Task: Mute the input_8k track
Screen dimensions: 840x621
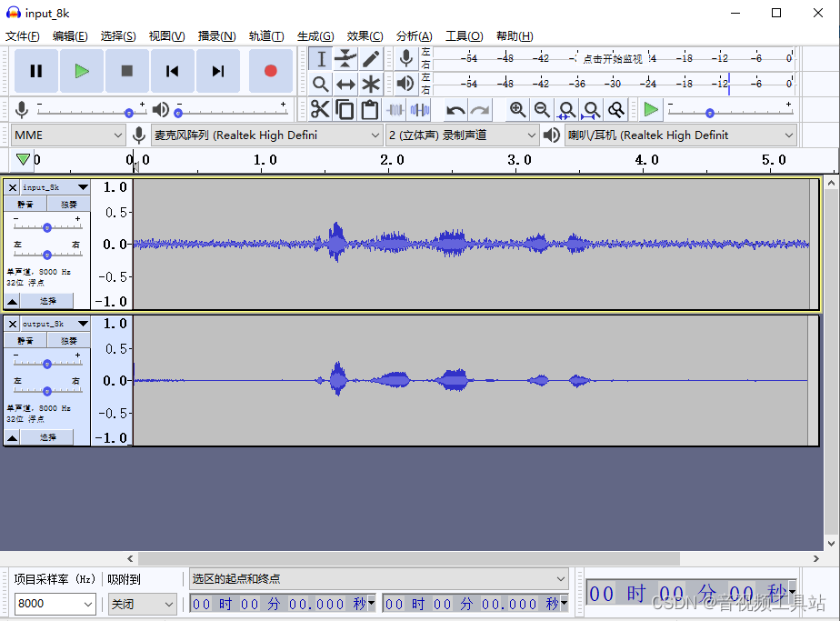Action: pos(25,205)
